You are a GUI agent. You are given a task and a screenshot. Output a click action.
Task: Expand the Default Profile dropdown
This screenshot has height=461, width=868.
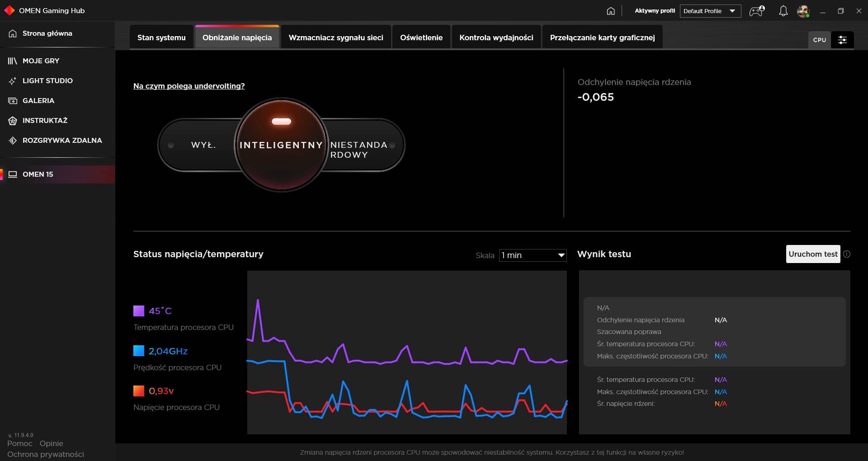[710, 11]
